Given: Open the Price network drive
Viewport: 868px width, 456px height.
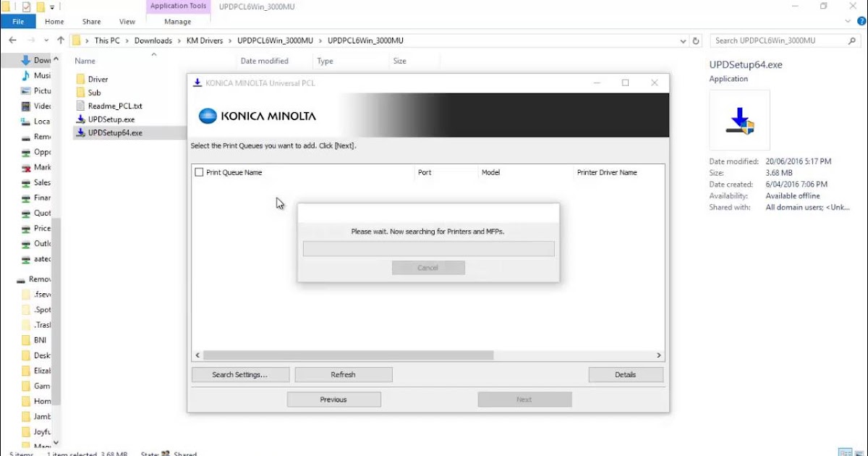Looking at the screenshot, I should point(35,228).
